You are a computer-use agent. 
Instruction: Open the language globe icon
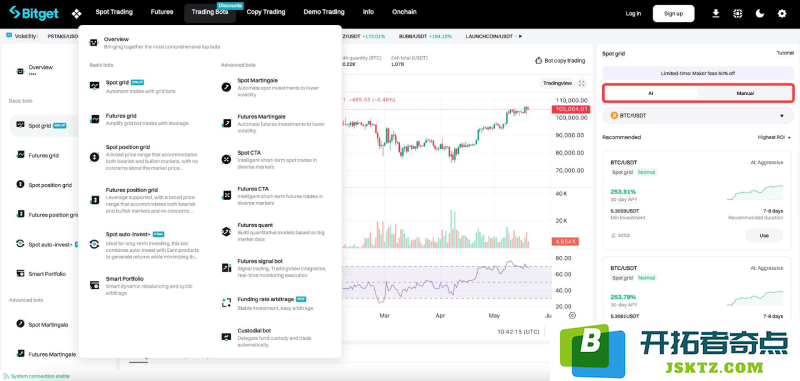[x=737, y=14]
